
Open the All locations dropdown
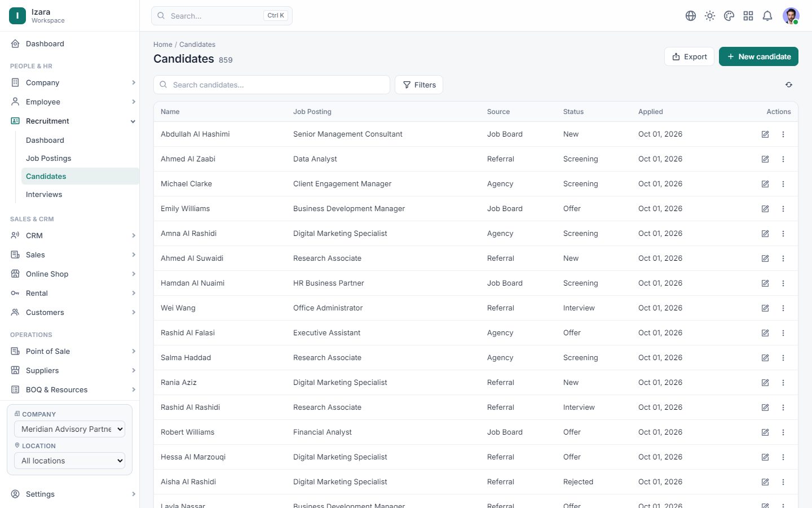69,461
